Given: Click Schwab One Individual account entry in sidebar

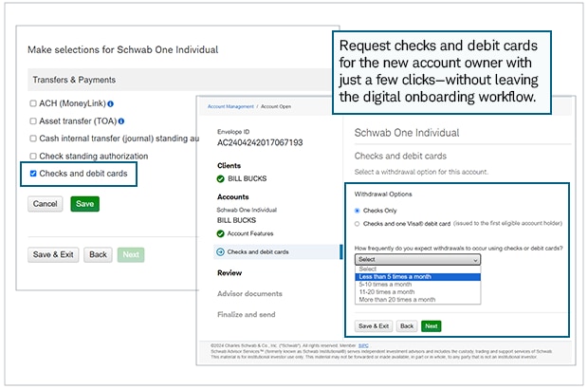Looking at the screenshot, I should (247, 210).
